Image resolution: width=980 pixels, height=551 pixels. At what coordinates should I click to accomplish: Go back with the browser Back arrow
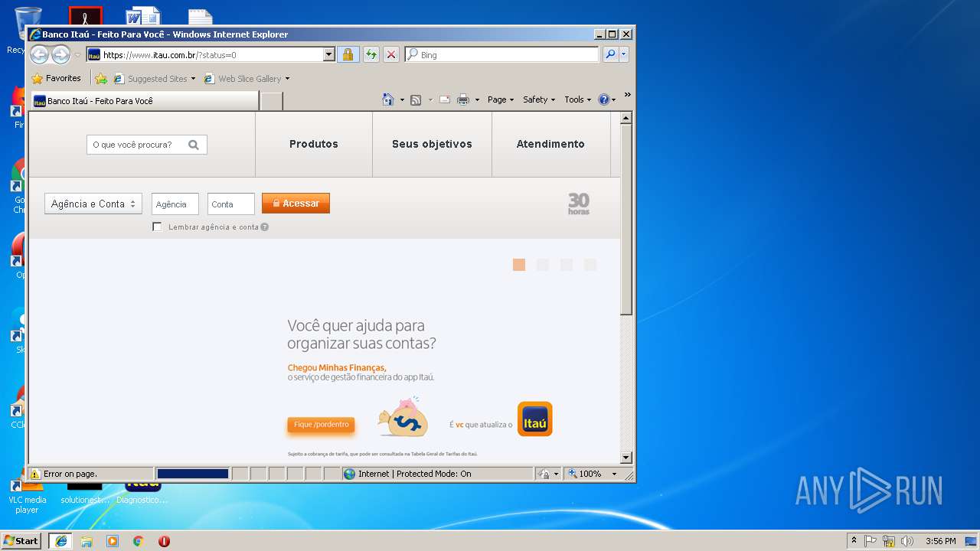click(x=39, y=55)
